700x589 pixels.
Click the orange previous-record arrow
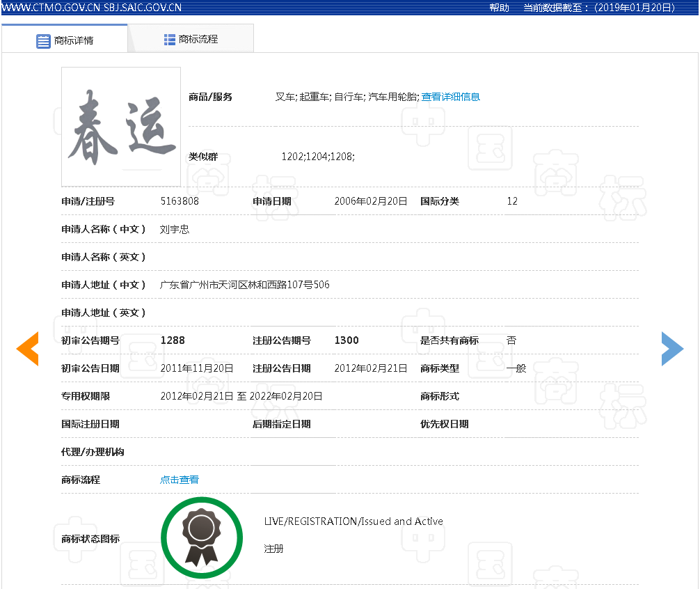tap(28, 349)
